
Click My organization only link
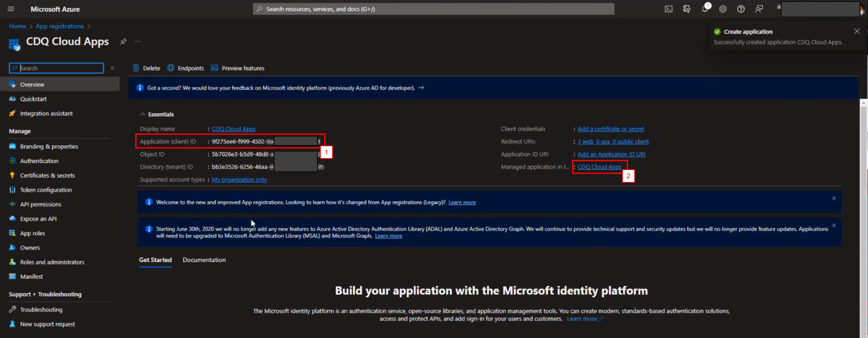pos(239,180)
